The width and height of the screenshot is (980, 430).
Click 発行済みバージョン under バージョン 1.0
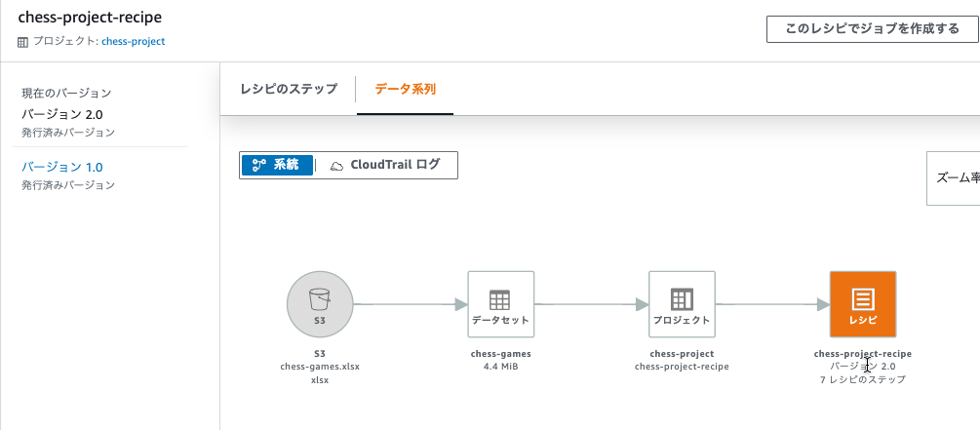69,185
